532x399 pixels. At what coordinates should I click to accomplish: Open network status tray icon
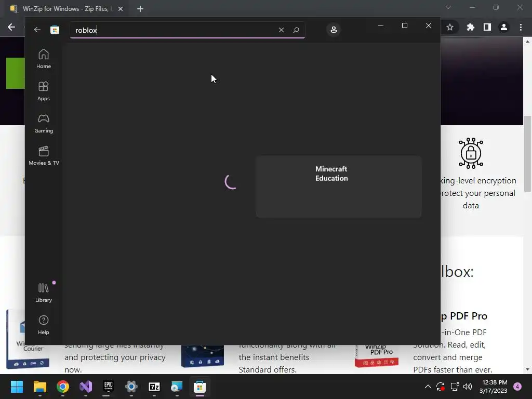click(x=455, y=387)
